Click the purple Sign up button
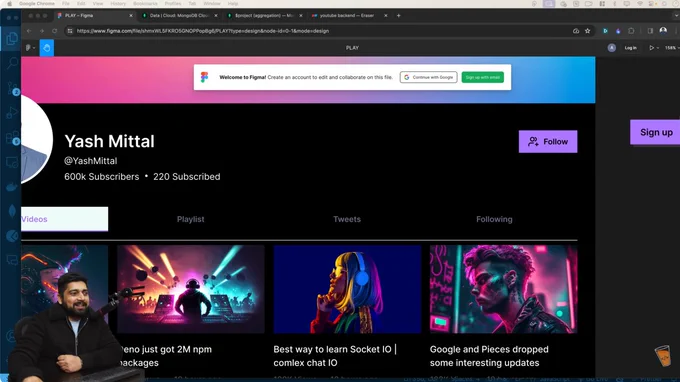Screen dimensions: 680x382 (655, 132)
